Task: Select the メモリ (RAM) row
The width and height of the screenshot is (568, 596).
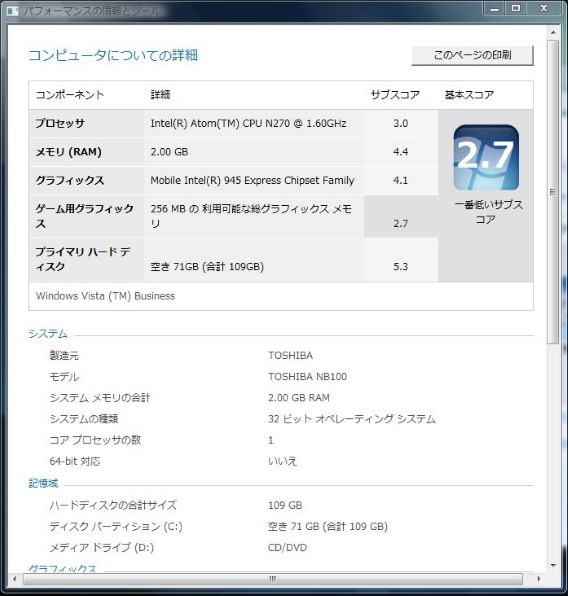Action: (233, 152)
